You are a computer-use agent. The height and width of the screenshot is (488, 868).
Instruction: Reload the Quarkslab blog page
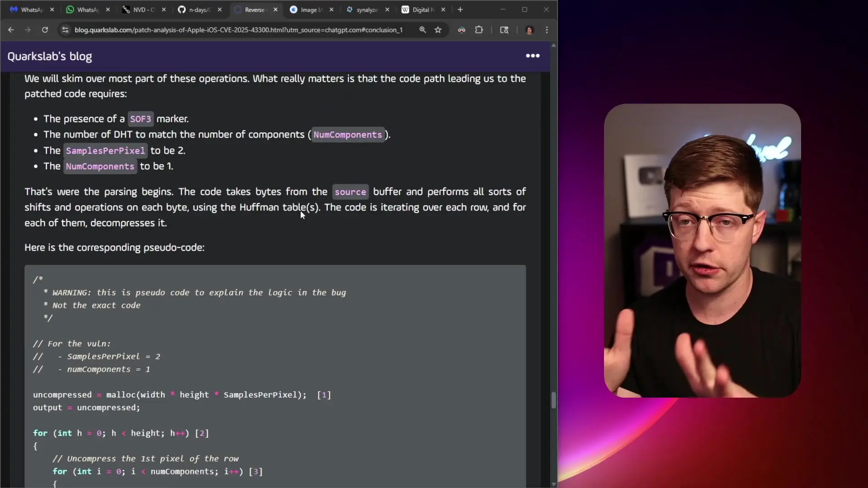click(45, 30)
